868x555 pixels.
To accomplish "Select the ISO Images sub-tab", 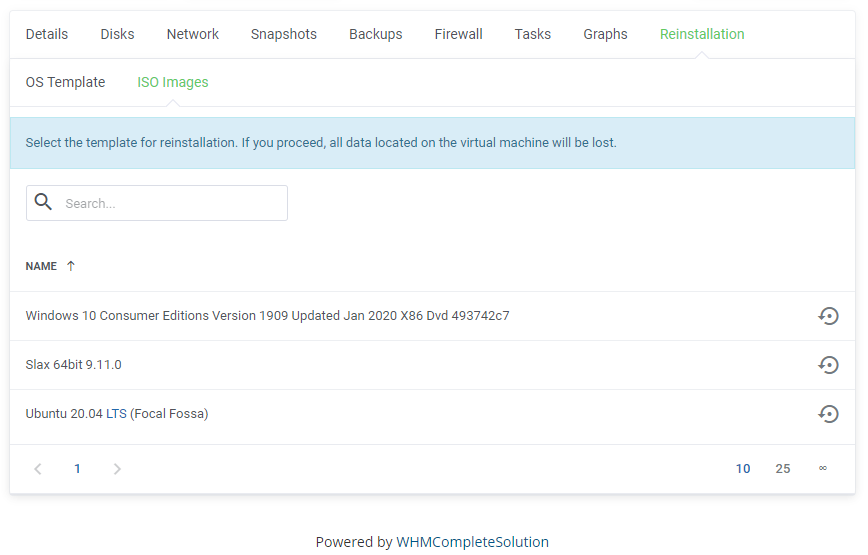I will pos(173,82).
